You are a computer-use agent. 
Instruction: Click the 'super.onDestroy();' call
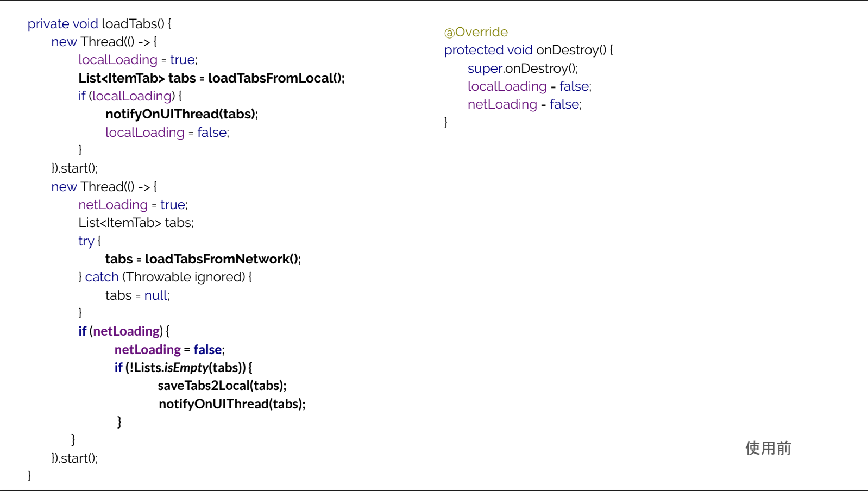(523, 68)
